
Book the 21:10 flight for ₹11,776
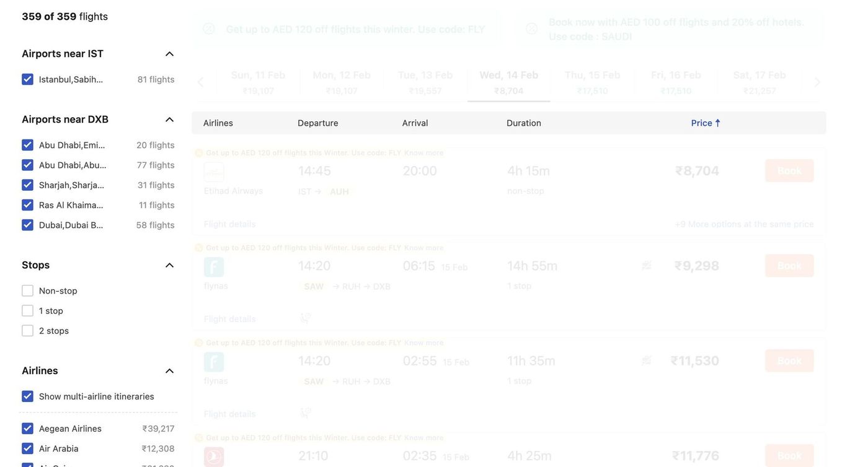tap(789, 456)
